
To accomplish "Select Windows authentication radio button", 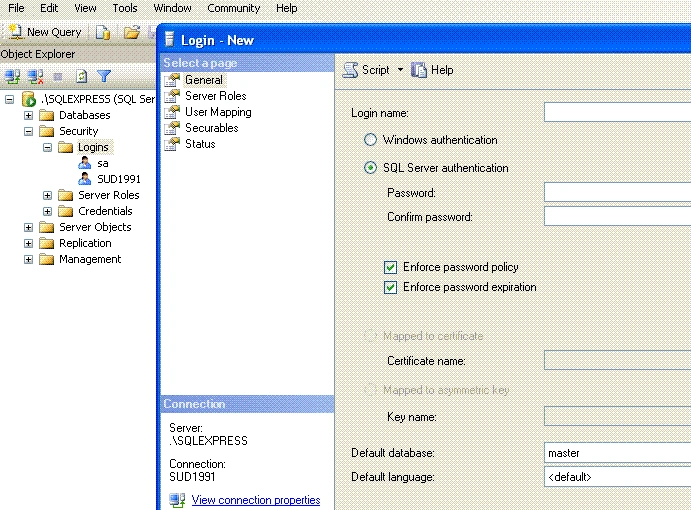I will click(370, 140).
